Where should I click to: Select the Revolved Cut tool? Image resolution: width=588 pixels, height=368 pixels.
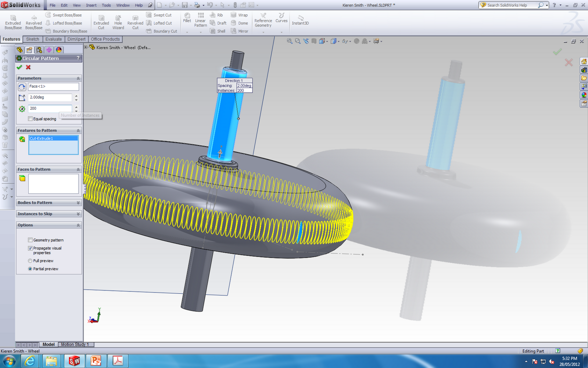tap(135, 22)
